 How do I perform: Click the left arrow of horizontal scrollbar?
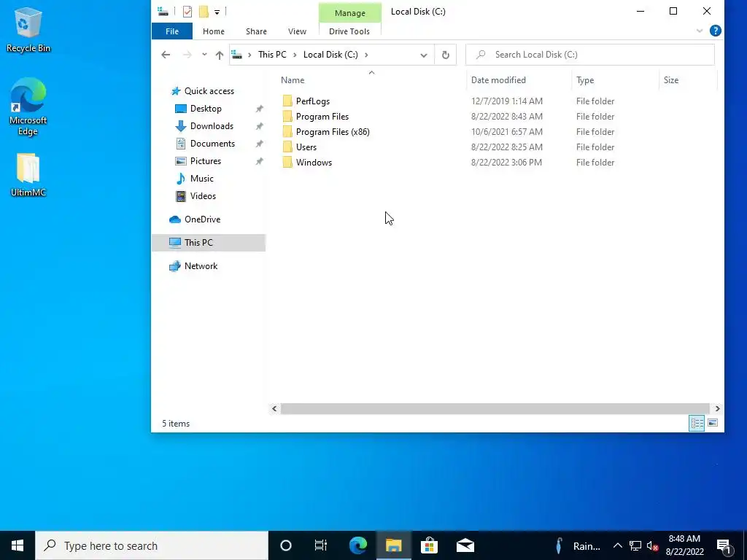(x=274, y=408)
